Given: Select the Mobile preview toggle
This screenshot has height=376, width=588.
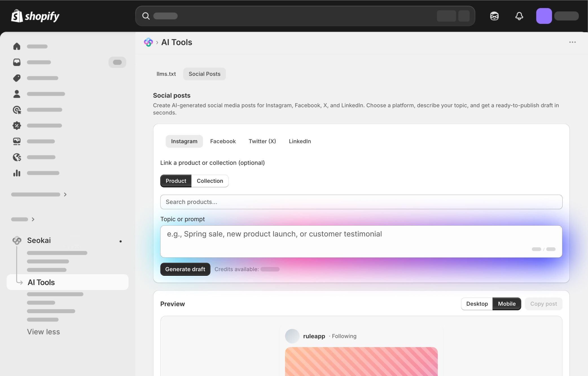Looking at the screenshot, I should coord(507,304).
